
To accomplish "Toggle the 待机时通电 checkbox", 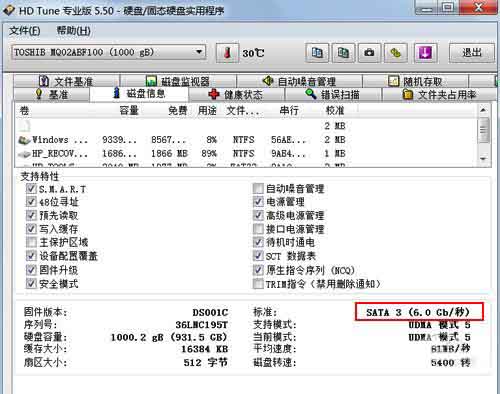I will pos(258,242).
